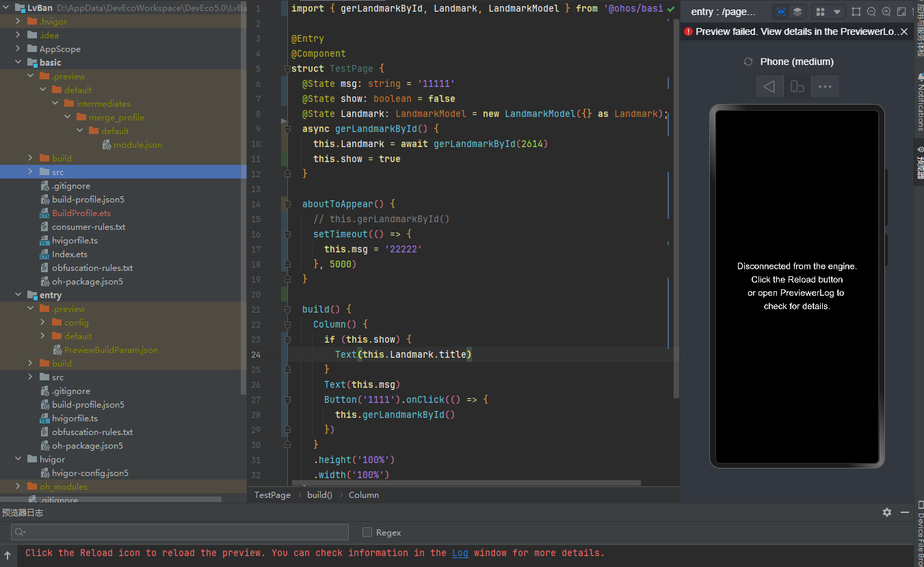Image resolution: width=924 pixels, height=567 pixels.
Task: Select build() in breadcrumb bar
Action: [319, 495]
